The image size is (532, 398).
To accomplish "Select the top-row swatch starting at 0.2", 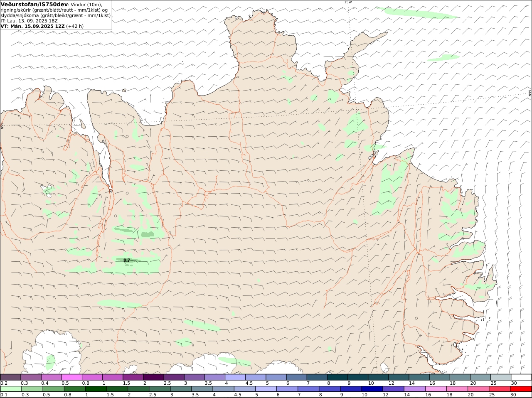I will click(11, 377).
